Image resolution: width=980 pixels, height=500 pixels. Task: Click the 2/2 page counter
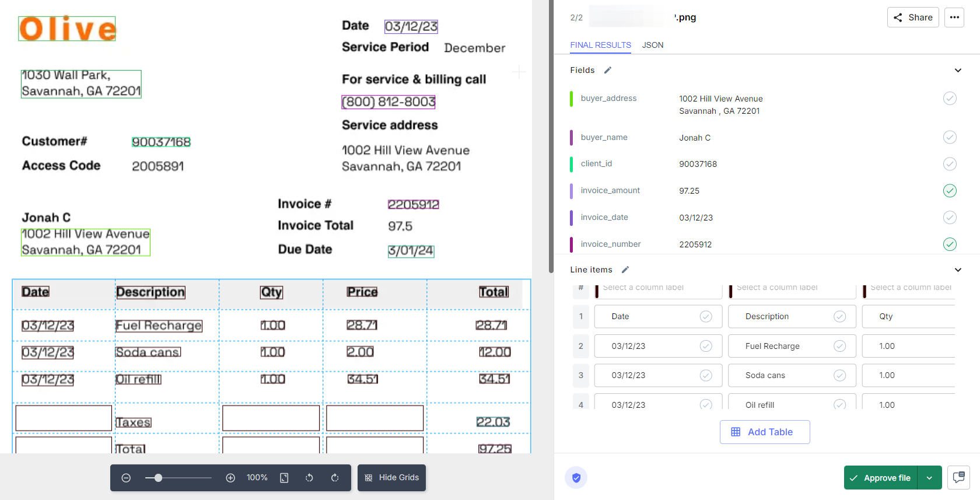[x=576, y=18]
